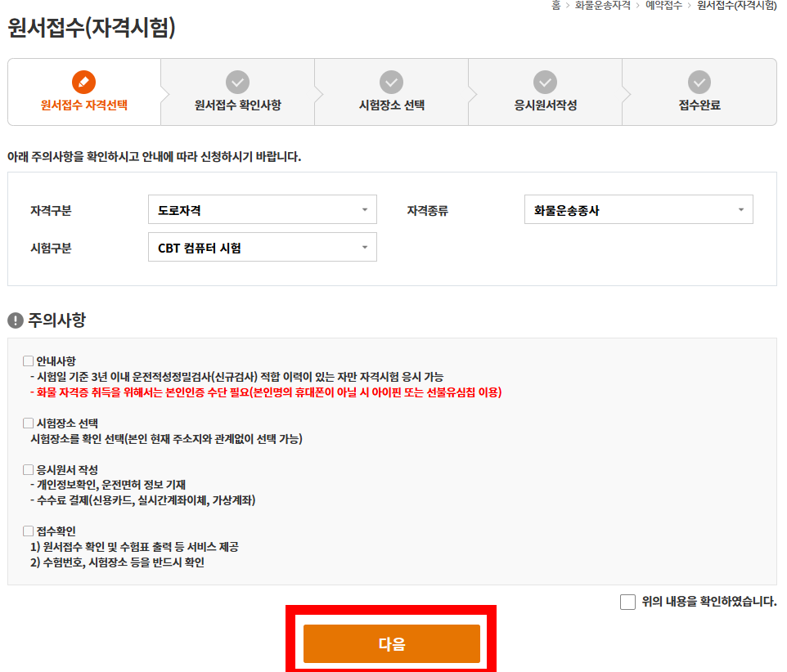Open 화물운송자격 breadcrumb link
The width and height of the screenshot is (787, 672).
tap(603, 6)
